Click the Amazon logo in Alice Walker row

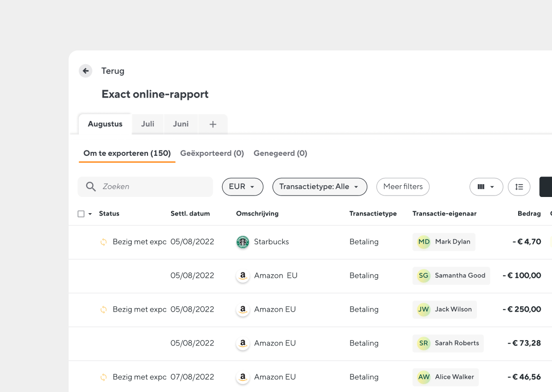(x=243, y=377)
